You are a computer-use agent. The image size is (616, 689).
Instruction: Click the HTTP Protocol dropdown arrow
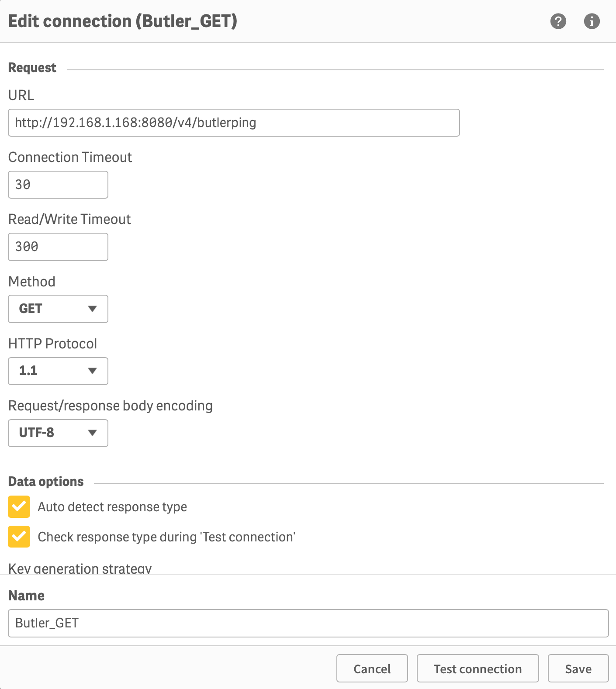coord(92,371)
